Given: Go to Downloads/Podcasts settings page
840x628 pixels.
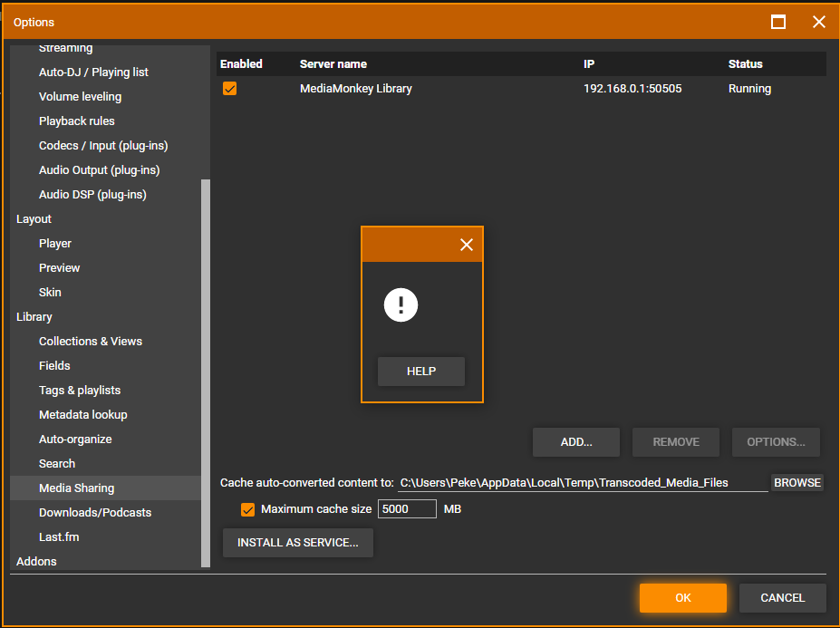Looking at the screenshot, I should point(95,513).
